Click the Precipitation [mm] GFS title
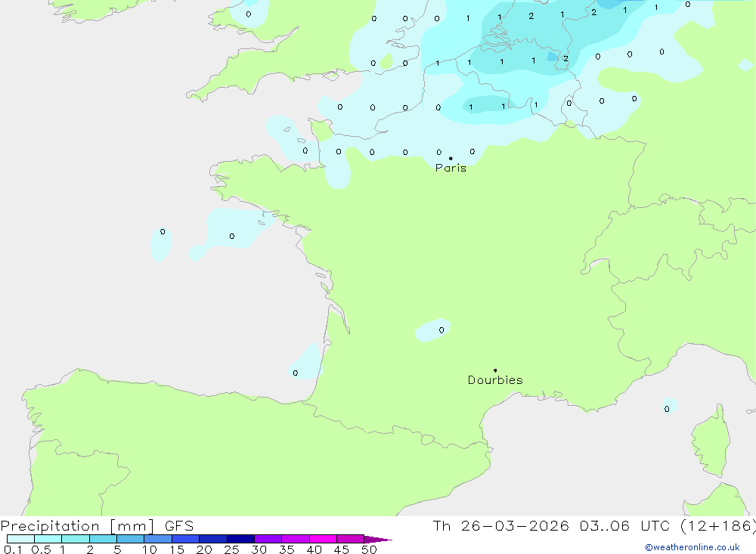Image resolution: width=756 pixels, height=554 pixels. [x=97, y=526]
